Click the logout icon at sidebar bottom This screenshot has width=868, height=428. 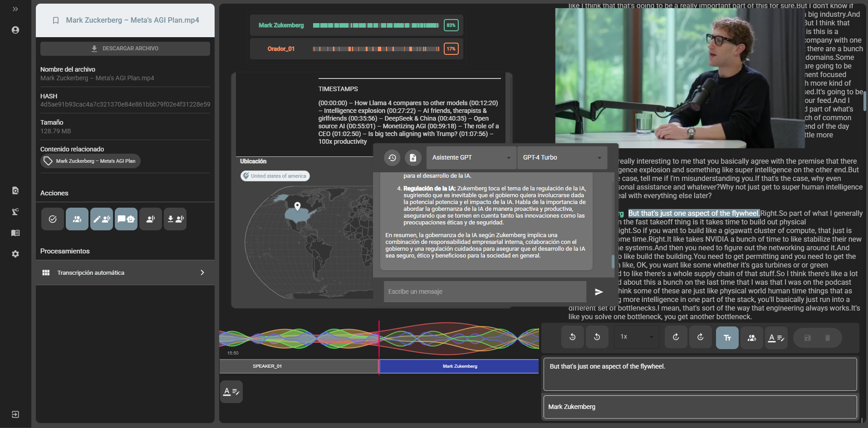click(15, 414)
